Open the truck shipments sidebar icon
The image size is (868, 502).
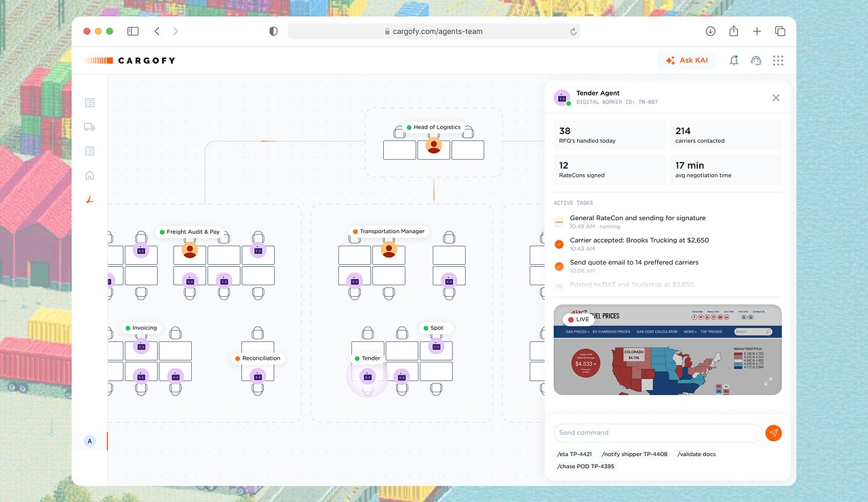[90, 127]
